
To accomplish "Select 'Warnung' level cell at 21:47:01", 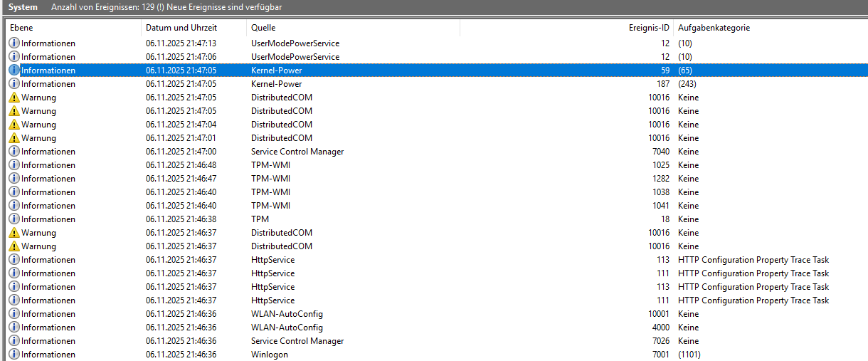I will click(38, 138).
